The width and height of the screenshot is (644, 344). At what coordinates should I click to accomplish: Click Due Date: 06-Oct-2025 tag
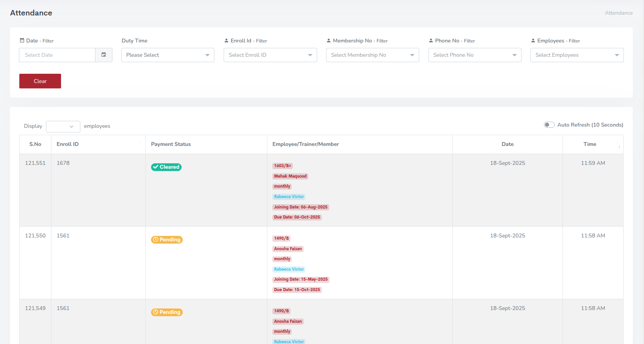click(x=297, y=217)
